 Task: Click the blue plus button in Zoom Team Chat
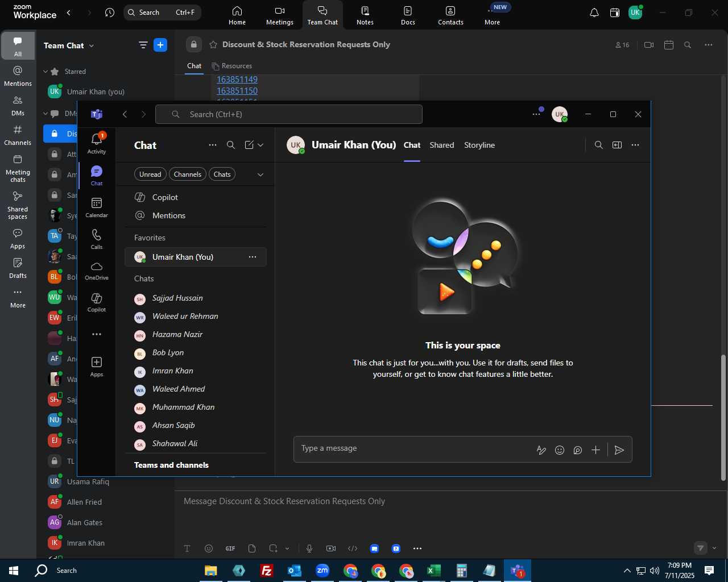(x=160, y=45)
